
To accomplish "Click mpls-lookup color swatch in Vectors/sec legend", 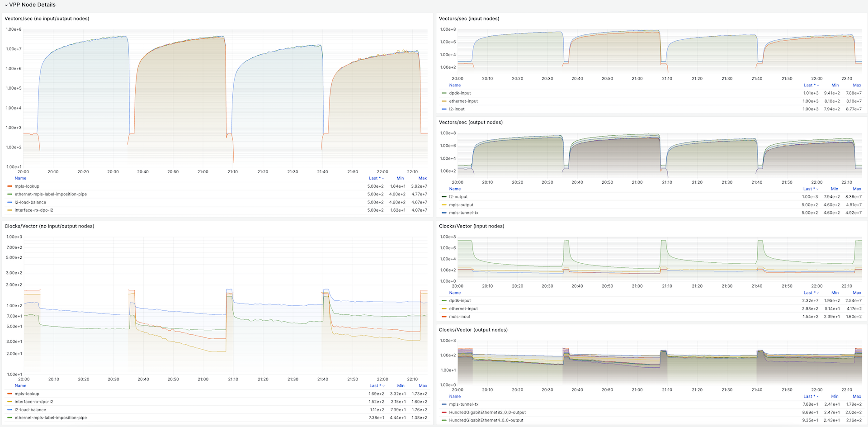I will coord(10,186).
